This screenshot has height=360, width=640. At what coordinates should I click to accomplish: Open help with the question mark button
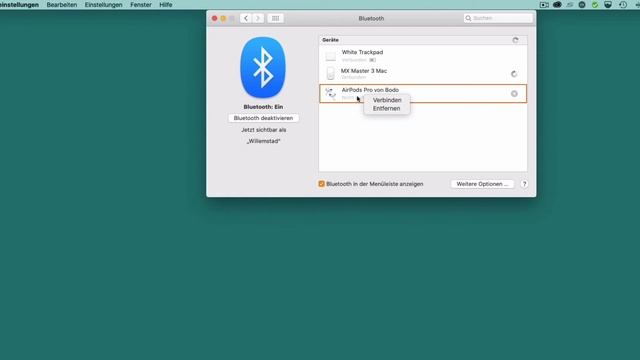pos(524,184)
